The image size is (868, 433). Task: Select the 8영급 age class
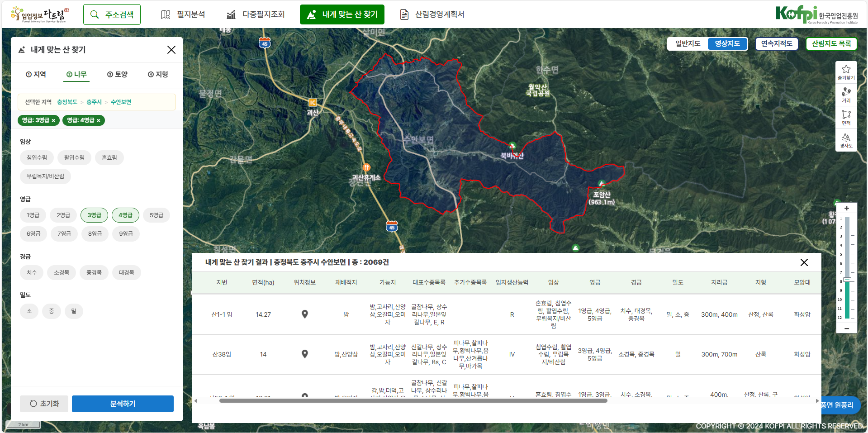[x=95, y=234]
